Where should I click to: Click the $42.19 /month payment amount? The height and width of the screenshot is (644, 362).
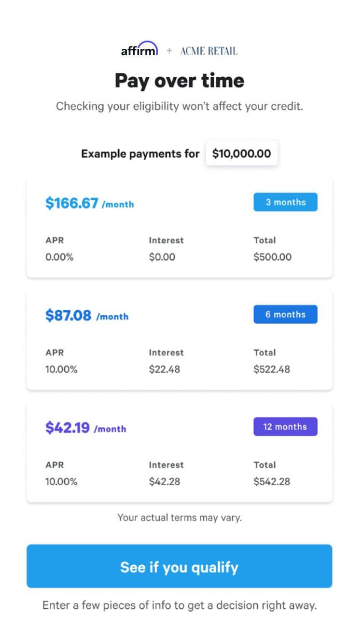pos(85,428)
